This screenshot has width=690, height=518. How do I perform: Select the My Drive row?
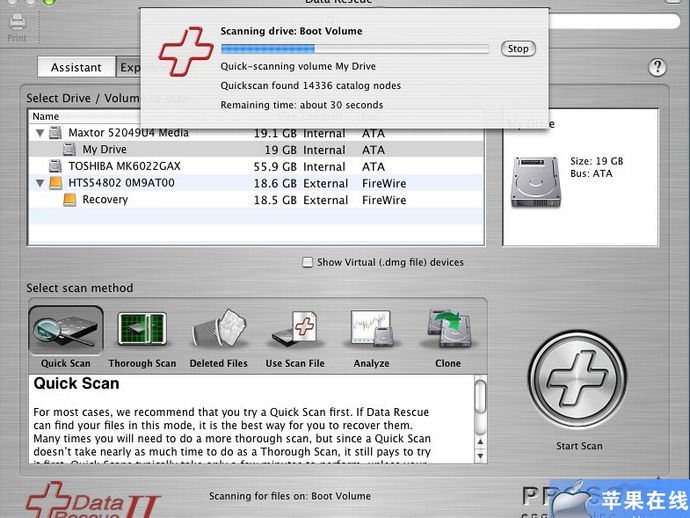tap(256, 149)
